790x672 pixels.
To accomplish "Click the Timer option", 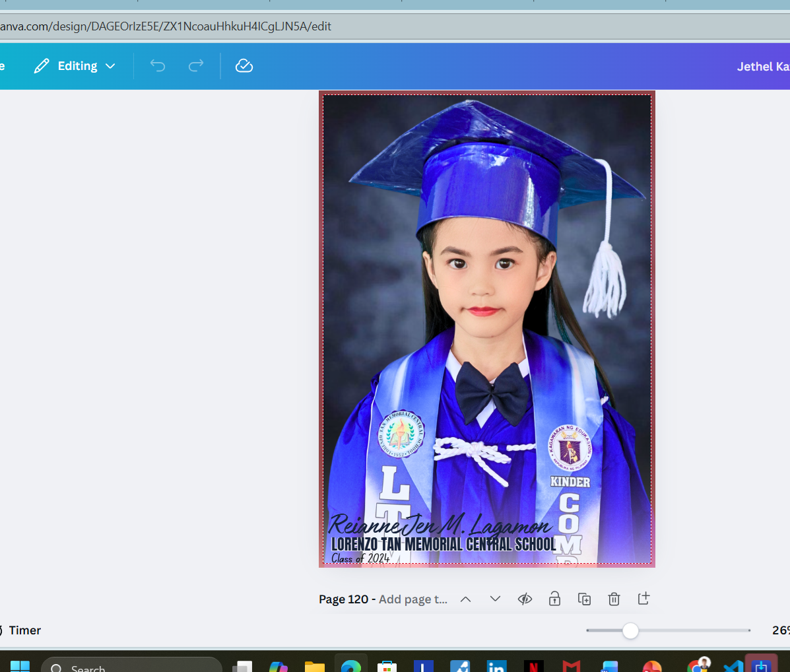I will coord(25,630).
